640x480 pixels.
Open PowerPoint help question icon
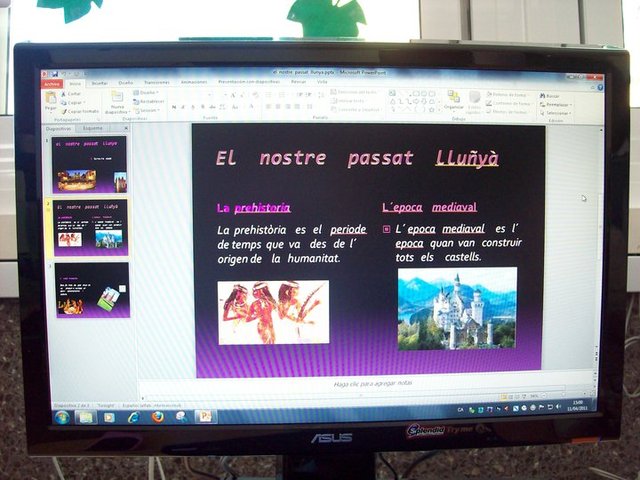[600, 88]
